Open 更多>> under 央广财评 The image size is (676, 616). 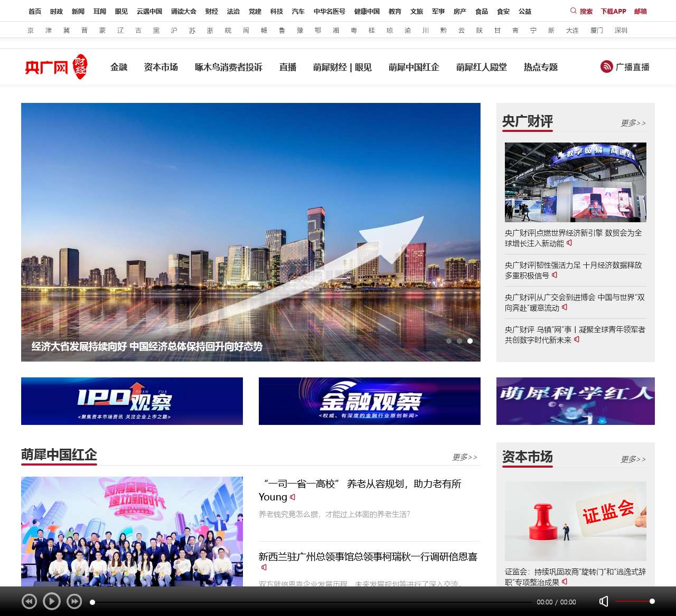(x=633, y=122)
